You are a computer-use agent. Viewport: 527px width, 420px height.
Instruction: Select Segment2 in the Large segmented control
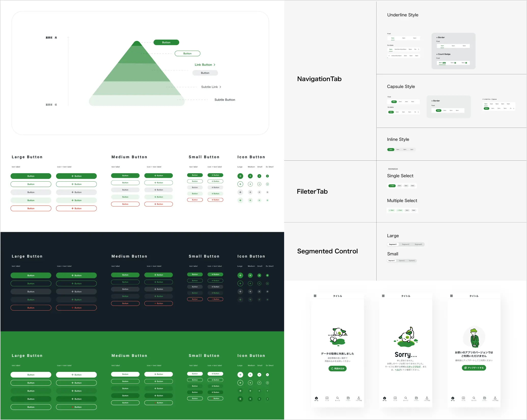(406, 244)
